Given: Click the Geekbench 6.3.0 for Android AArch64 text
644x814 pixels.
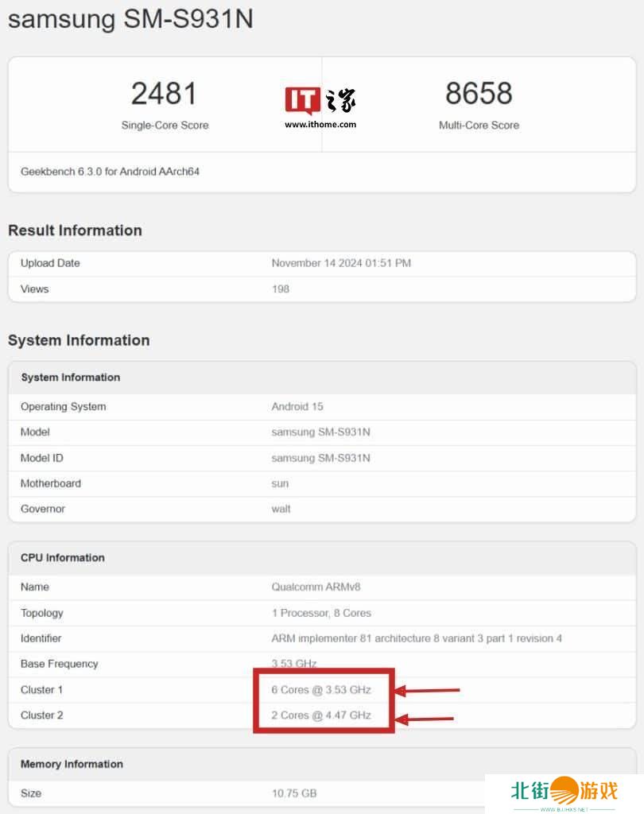Looking at the screenshot, I should click(110, 172).
